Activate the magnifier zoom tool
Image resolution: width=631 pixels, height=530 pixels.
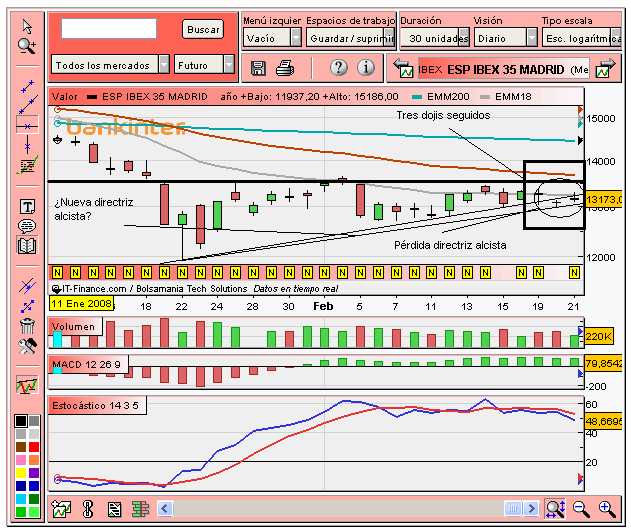pyautogui.click(x=27, y=46)
